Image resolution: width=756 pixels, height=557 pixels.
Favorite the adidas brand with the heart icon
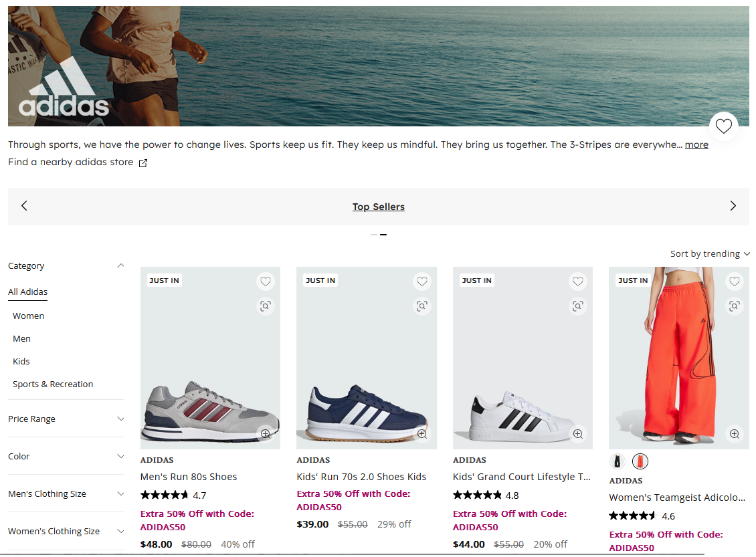723,126
